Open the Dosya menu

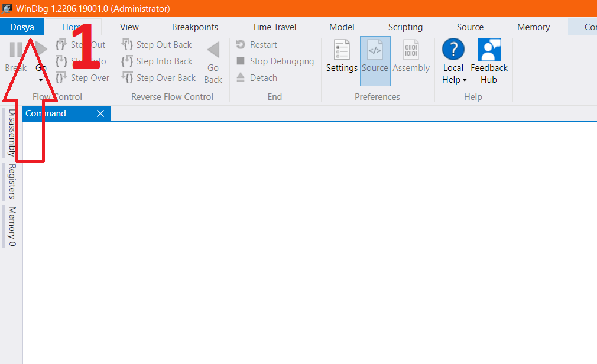click(x=22, y=27)
